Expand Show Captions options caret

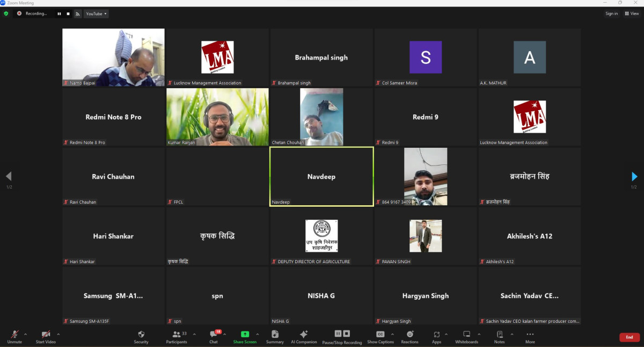(x=392, y=334)
